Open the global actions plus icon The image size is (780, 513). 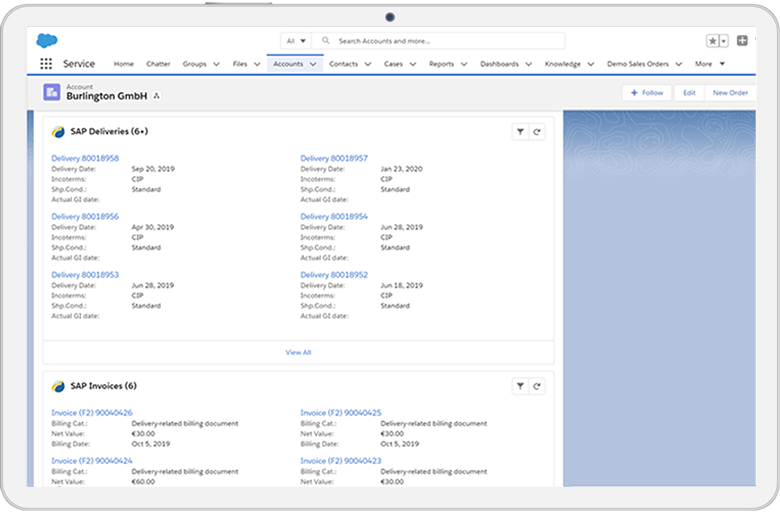(742, 41)
